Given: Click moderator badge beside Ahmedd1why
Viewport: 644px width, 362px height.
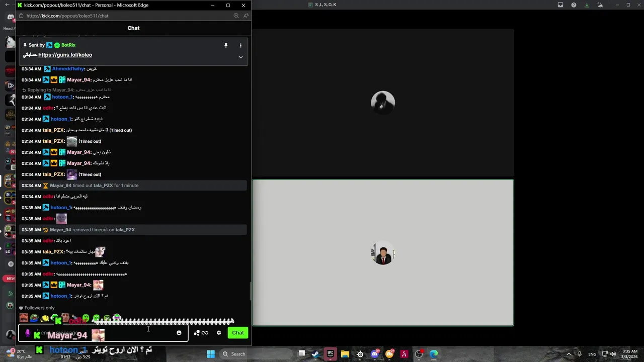Looking at the screenshot, I should [x=47, y=69].
